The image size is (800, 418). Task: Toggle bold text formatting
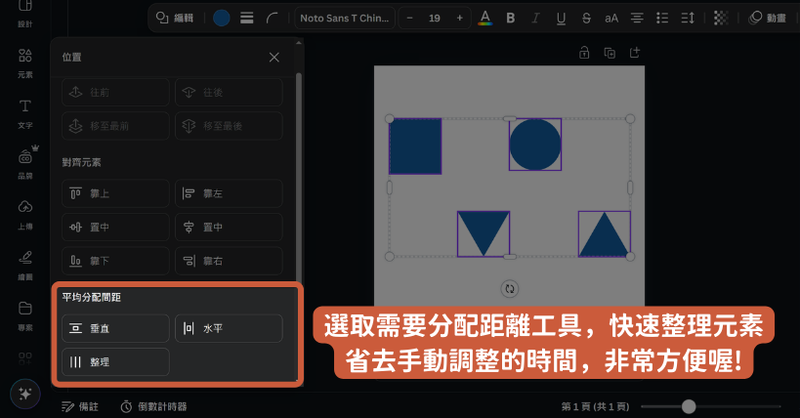(x=511, y=18)
